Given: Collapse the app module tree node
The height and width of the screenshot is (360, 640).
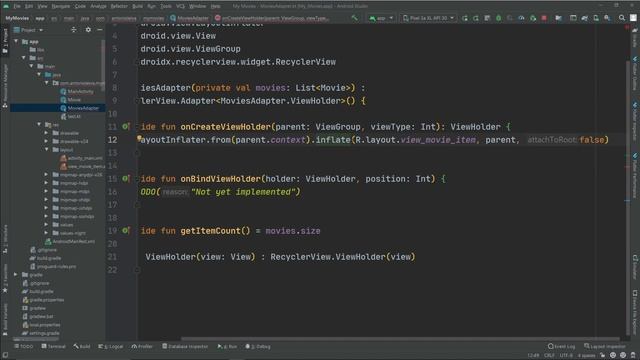Looking at the screenshot, I should (16, 41).
